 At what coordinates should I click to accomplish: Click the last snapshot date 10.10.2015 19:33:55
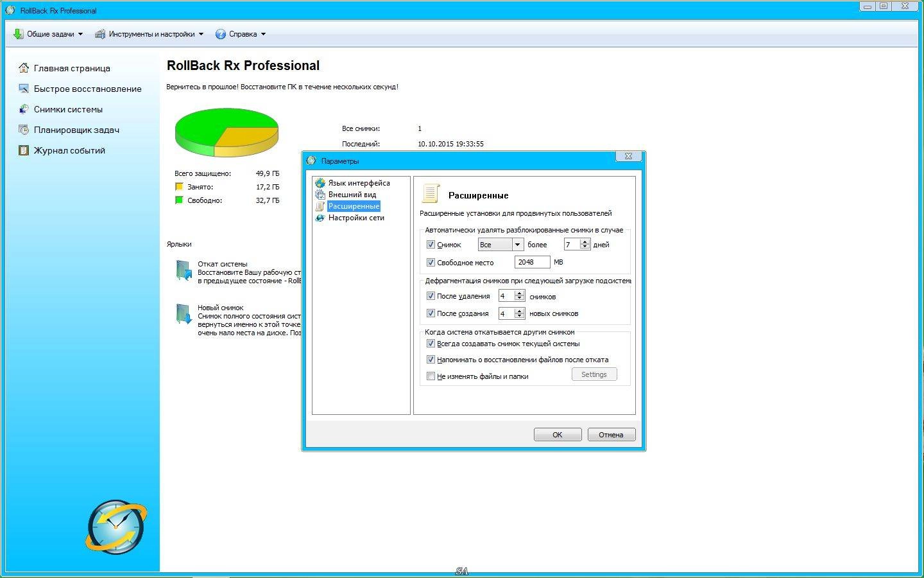450,144
